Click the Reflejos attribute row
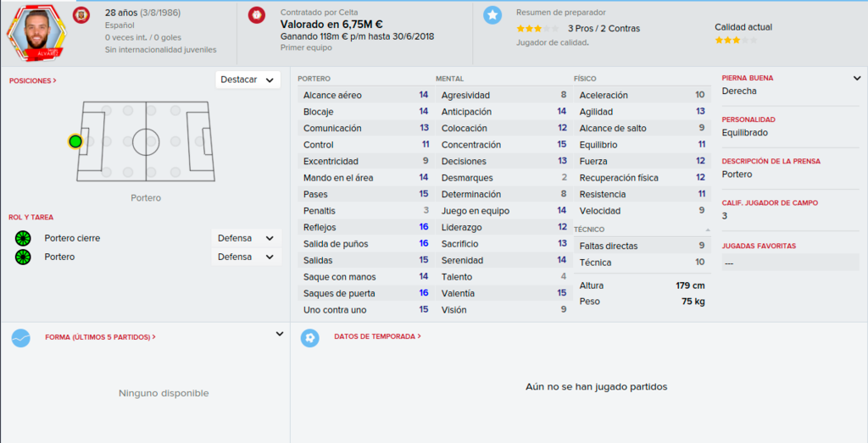This screenshot has width=868, height=443. click(366, 227)
